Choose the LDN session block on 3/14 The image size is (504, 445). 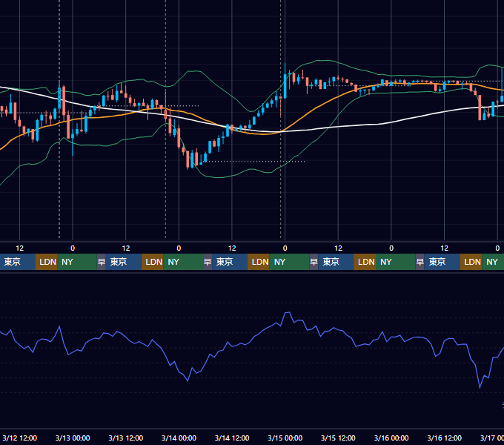(259, 262)
